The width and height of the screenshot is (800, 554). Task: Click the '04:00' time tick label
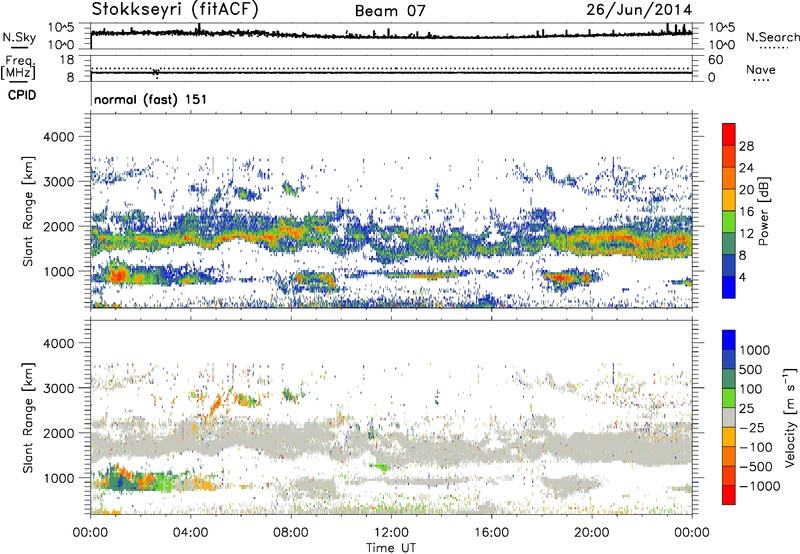pyautogui.click(x=191, y=533)
